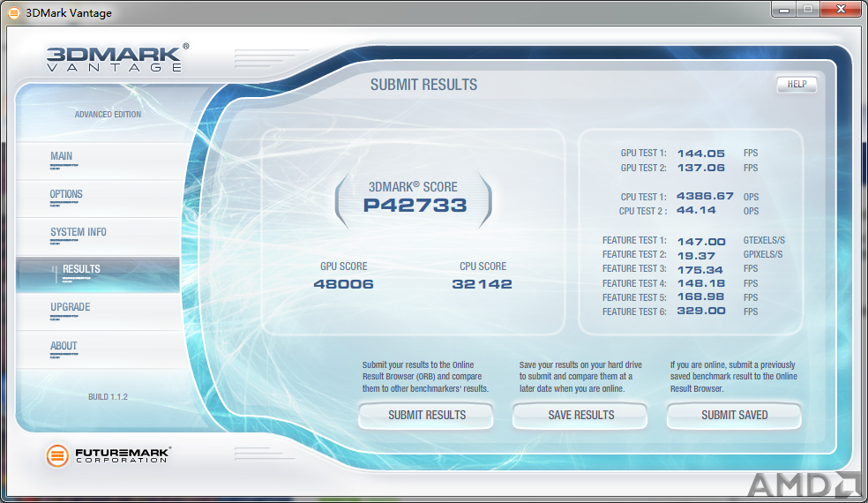
Task: Select the RESULTS sidebar item
Action: coord(97,274)
